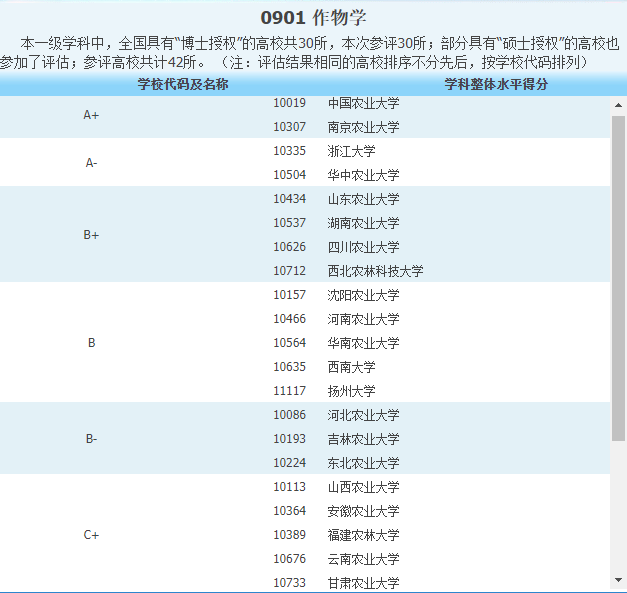Click school code 10193
Viewport: 627px width, 593px height.
pyautogui.click(x=290, y=439)
